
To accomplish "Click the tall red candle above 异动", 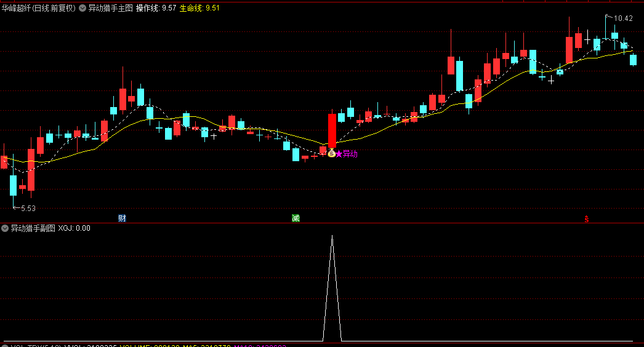I will [x=332, y=130].
